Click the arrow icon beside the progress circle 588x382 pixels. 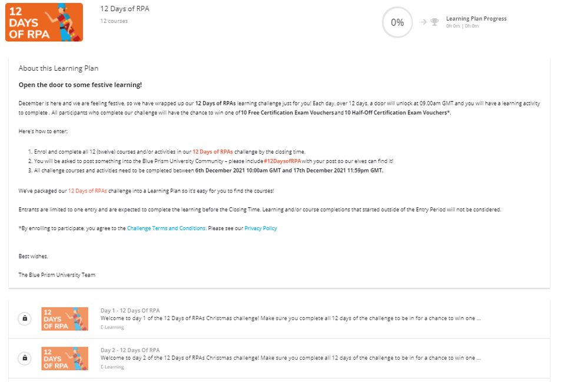pos(423,22)
